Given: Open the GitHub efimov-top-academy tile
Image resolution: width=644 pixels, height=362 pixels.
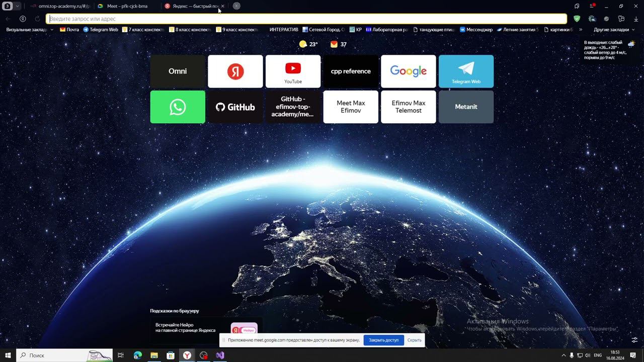Looking at the screenshot, I should point(293,107).
